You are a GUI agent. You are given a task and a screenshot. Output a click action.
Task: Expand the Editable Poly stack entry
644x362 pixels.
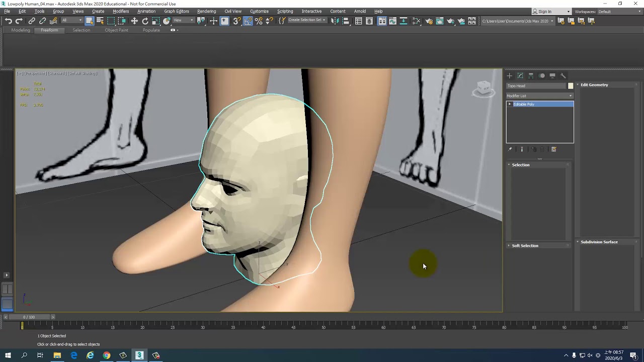point(510,104)
